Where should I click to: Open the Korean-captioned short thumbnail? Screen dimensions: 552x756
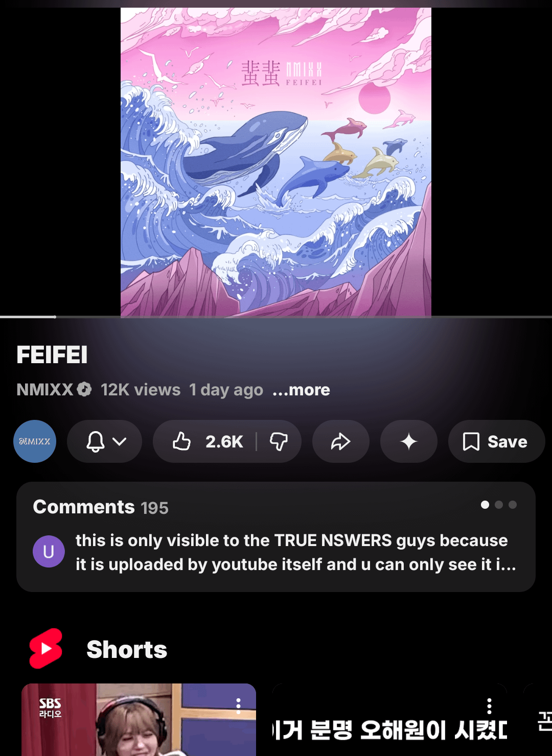pos(390,720)
